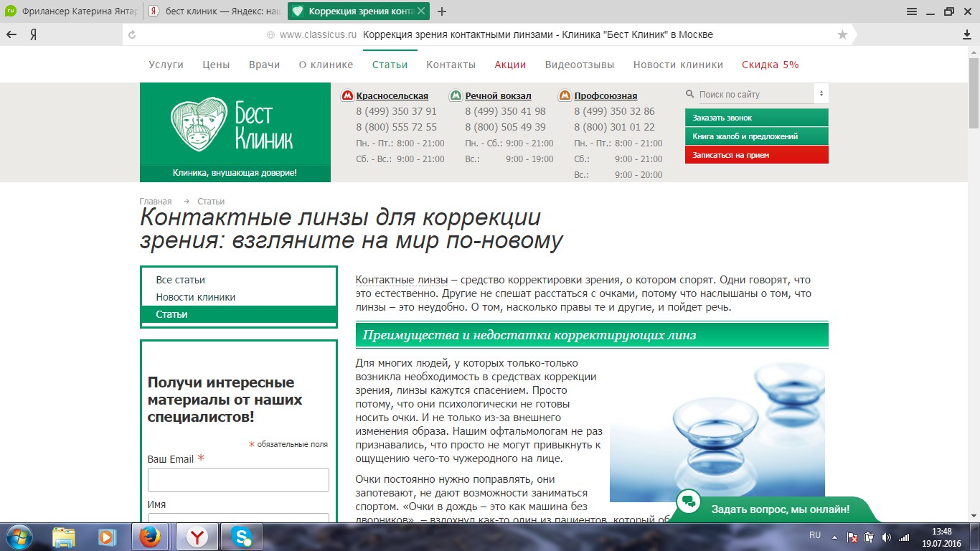Click the Yandex 'Я' home icon
Image resolution: width=980 pixels, height=551 pixels.
pyautogui.click(x=33, y=34)
